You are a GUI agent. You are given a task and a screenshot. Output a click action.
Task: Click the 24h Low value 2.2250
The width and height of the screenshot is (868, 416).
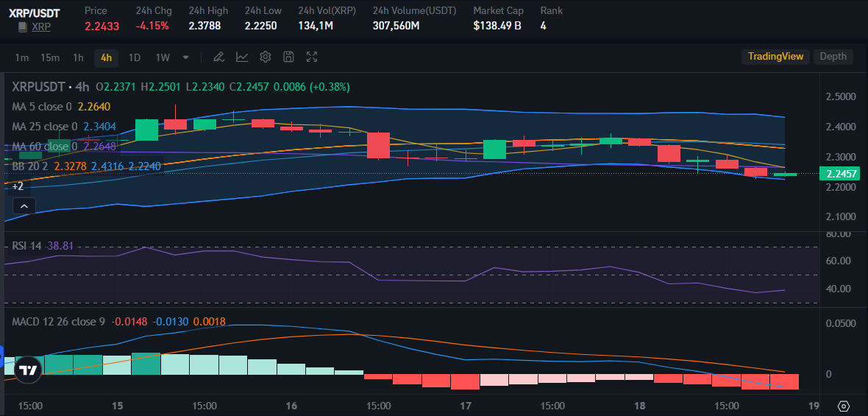[x=260, y=26]
